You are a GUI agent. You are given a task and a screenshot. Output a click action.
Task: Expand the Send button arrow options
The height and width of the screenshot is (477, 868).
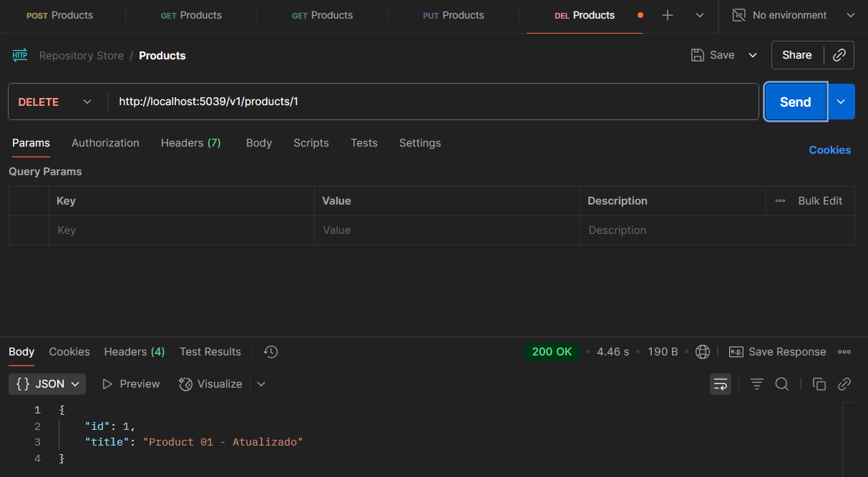pyautogui.click(x=842, y=102)
